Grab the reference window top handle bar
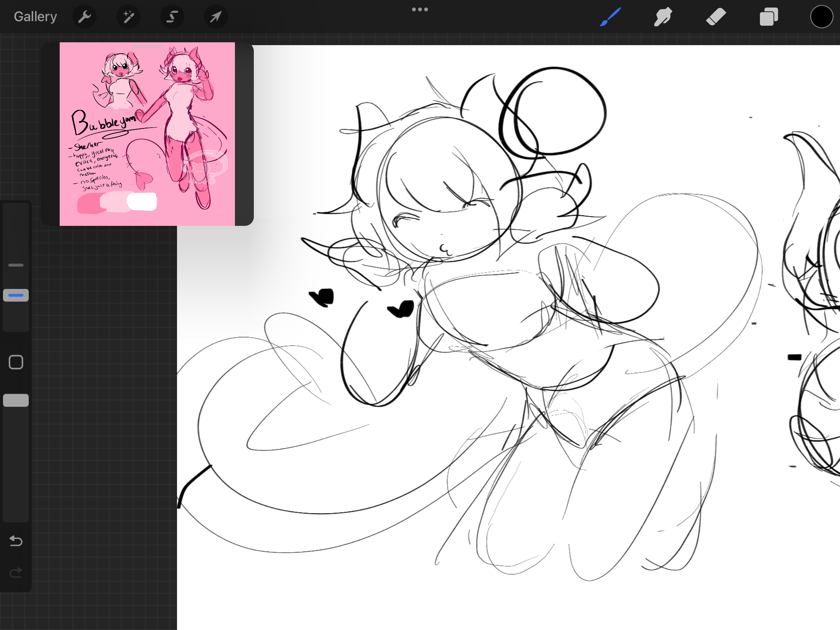 pyautogui.click(x=147, y=47)
